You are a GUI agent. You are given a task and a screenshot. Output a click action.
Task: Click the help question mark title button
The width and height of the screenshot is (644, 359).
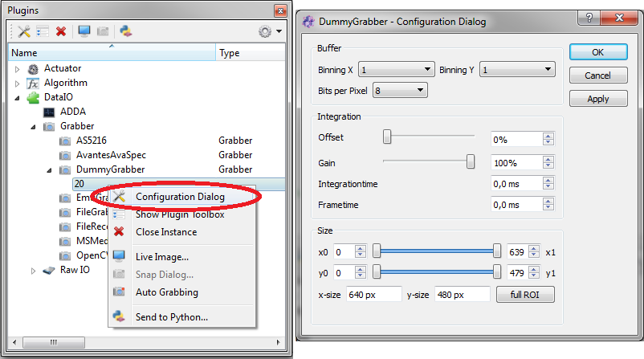[x=589, y=18]
